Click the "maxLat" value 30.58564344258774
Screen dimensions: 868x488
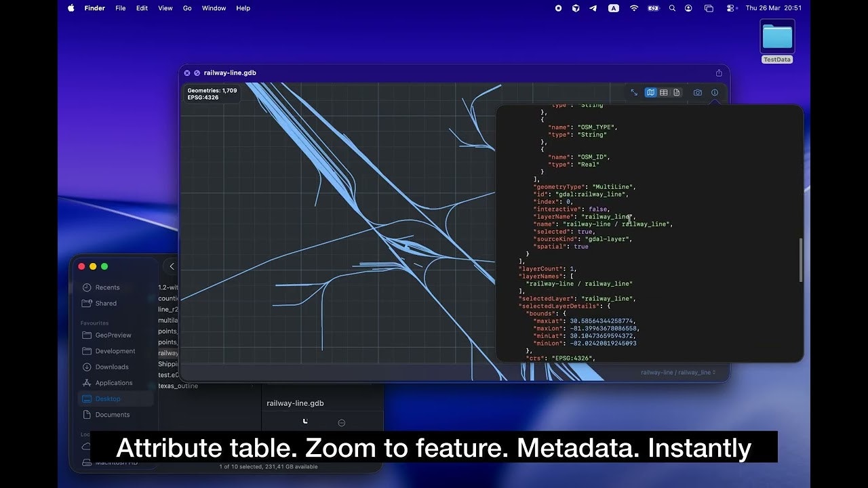pos(603,321)
